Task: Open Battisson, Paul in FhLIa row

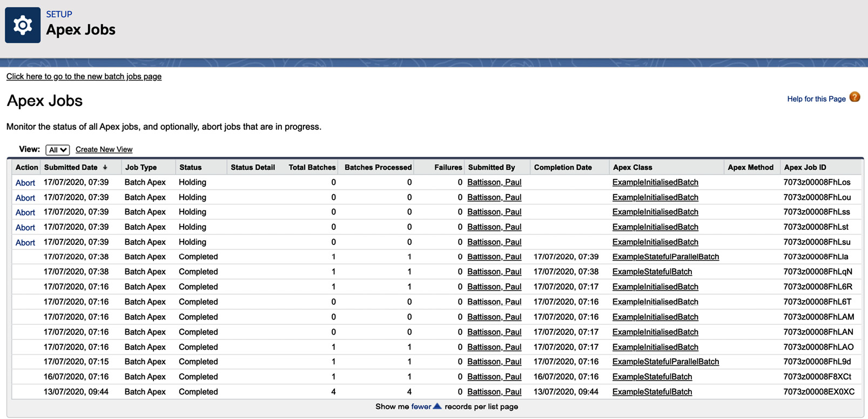Action: (x=494, y=257)
